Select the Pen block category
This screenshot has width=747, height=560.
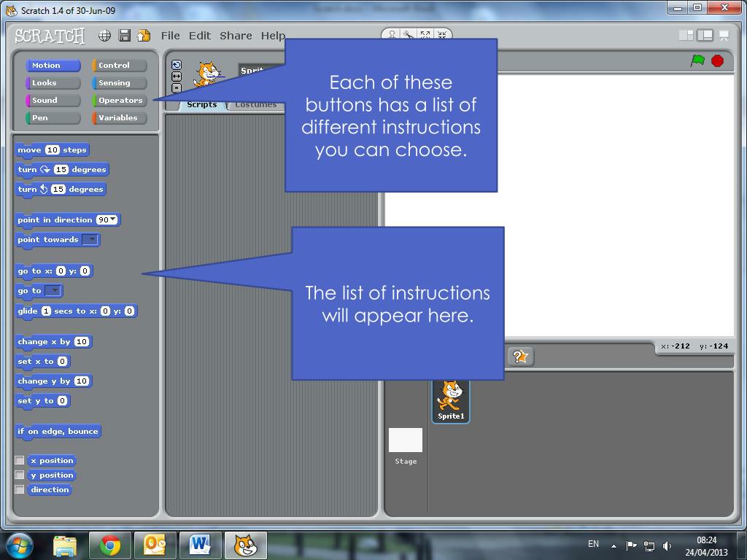[x=53, y=118]
